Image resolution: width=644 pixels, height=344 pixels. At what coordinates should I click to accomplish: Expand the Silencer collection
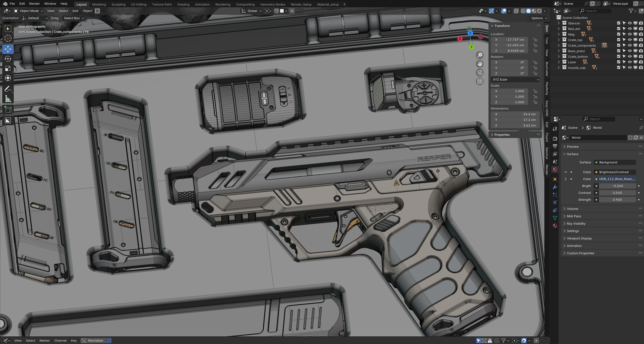pos(559,23)
